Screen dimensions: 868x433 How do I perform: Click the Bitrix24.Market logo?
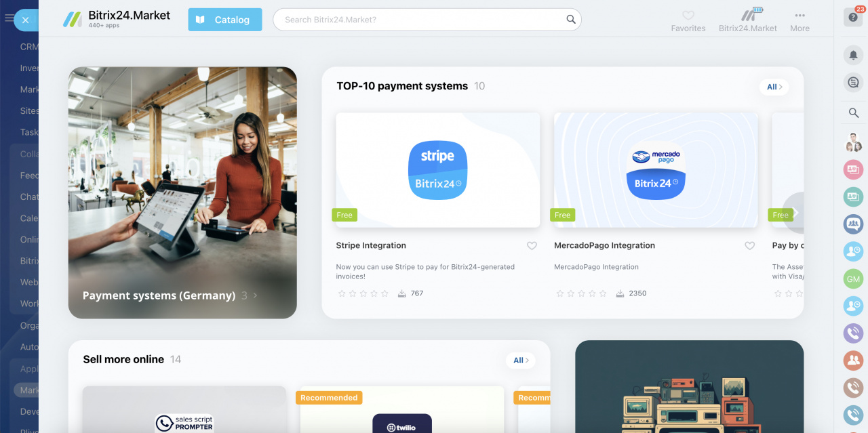click(117, 19)
